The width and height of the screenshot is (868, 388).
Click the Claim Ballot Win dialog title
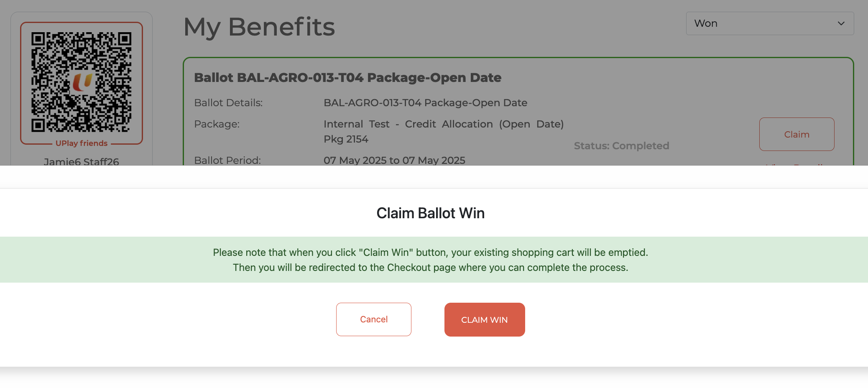(430, 213)
